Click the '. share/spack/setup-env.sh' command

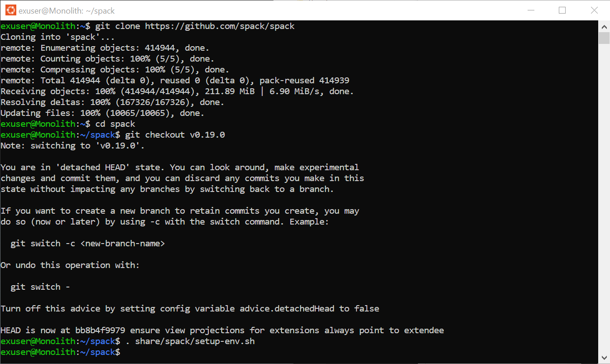tap(190, 341)
